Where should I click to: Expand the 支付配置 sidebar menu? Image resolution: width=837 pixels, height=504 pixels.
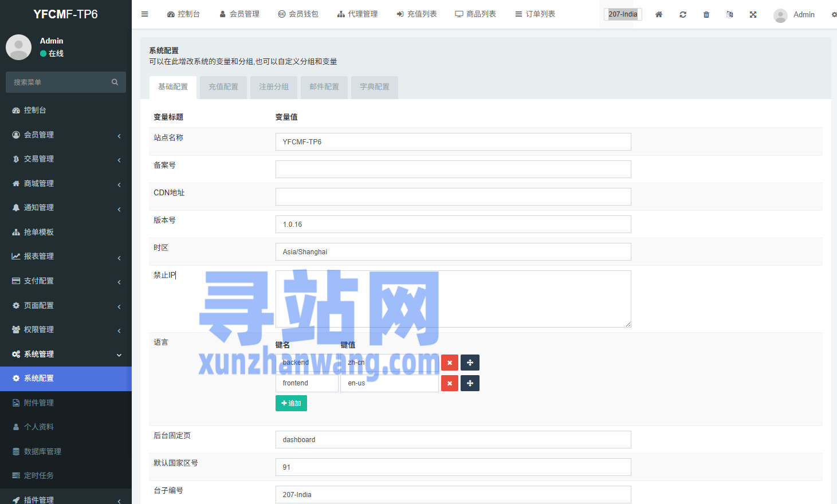tap(66, 281)
